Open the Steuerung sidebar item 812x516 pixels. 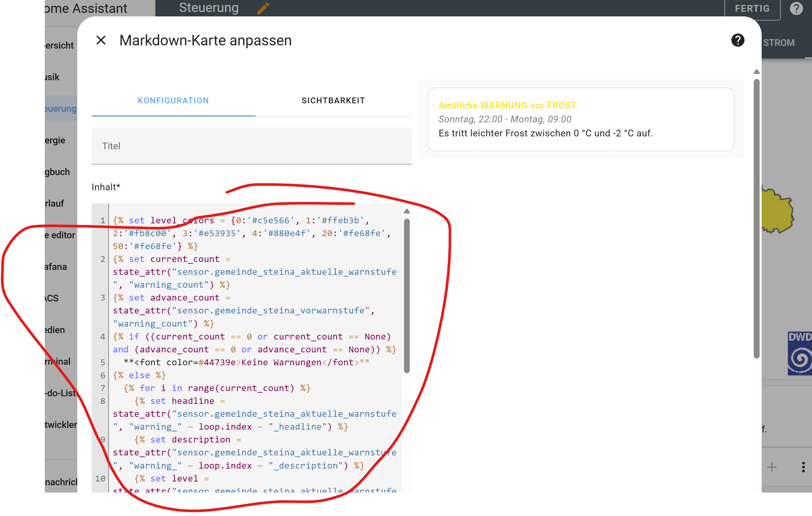61,109
